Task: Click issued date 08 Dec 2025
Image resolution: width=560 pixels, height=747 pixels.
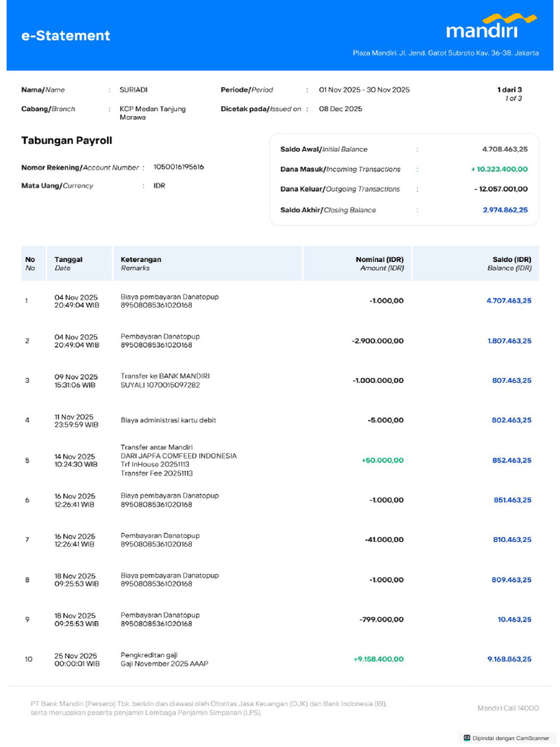Action: [341, 109]
